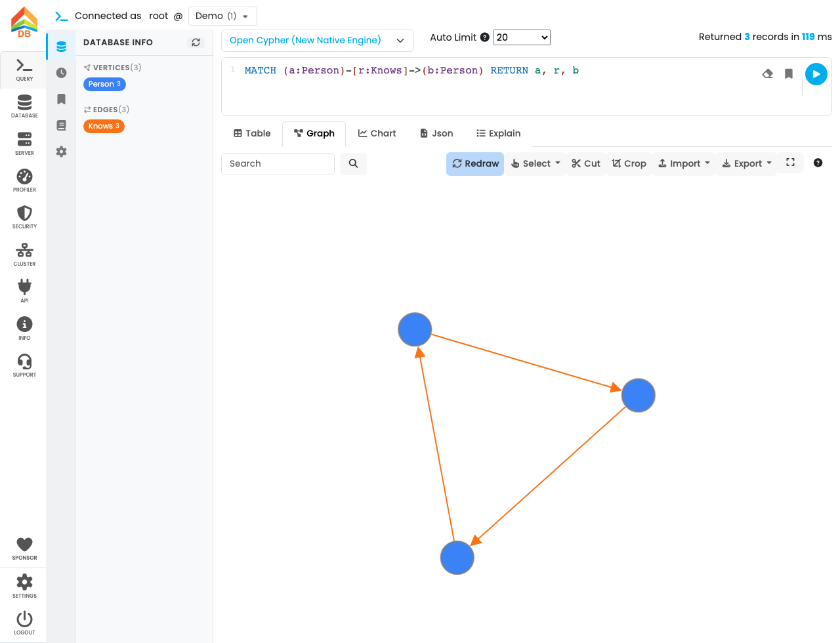Toggle fullscreen graph view
The image size is (840, 643).
tap(790, 163)
